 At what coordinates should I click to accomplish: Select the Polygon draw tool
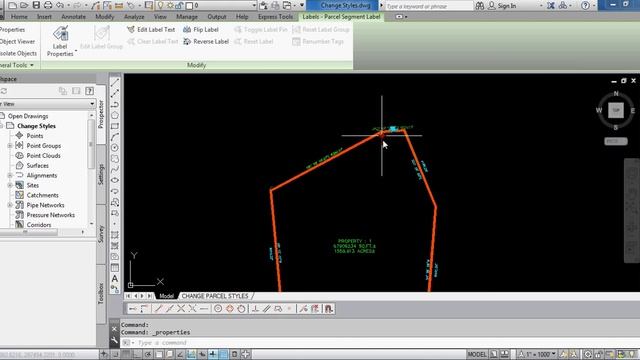click(x=115, y=116)
